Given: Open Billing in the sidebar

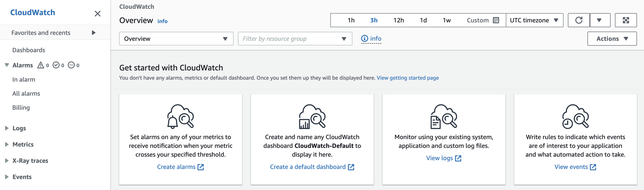Looking at the screenshot, I should click(x=21, y=108).
